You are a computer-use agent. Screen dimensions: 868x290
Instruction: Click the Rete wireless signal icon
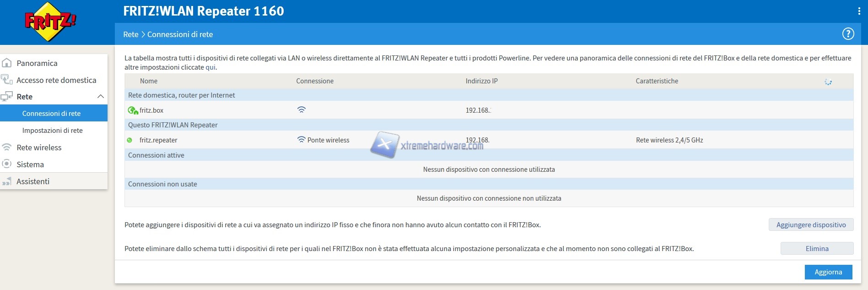(x=7, y=148)
